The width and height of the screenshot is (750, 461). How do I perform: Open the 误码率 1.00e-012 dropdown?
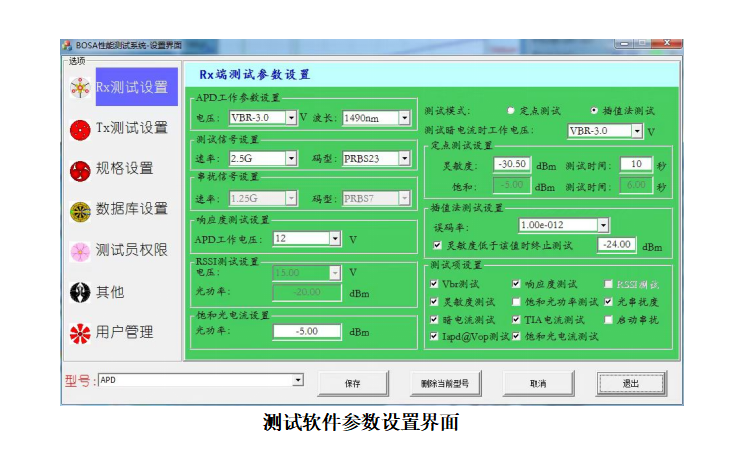pos(603,225)
